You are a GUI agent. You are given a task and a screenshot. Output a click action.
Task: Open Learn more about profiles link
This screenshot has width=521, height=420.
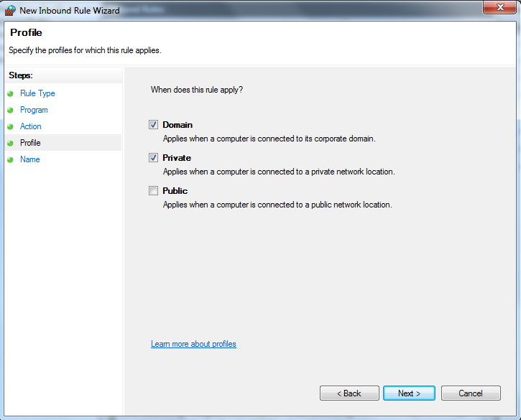[x=193, y=344]
